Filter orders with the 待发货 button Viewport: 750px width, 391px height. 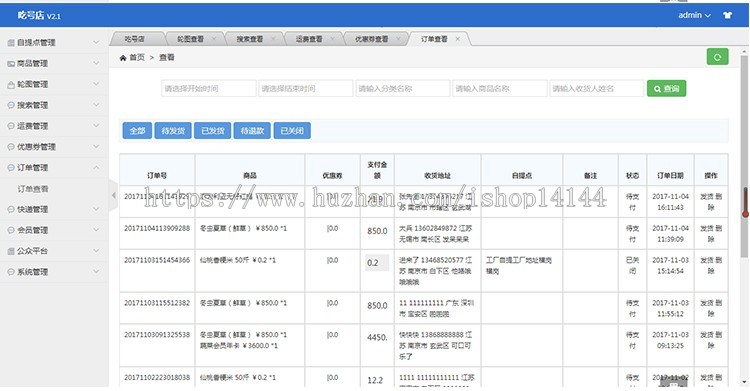pyautogui.click(x=173, y=131)
